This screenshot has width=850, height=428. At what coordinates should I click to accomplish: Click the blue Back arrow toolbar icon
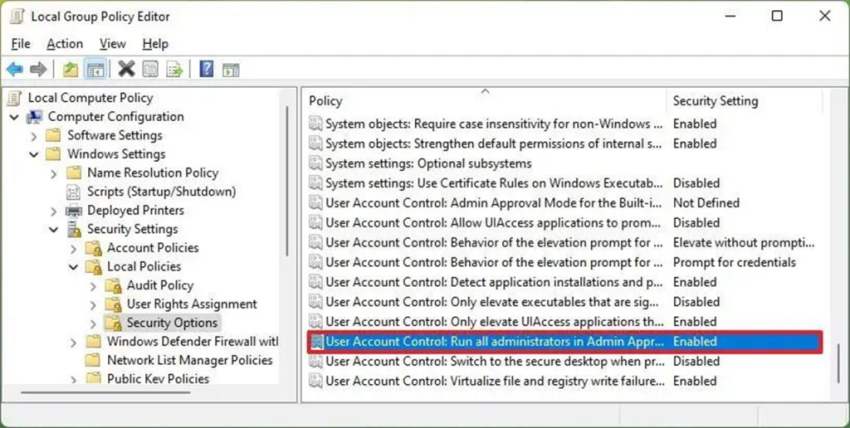tap(15, 69)
